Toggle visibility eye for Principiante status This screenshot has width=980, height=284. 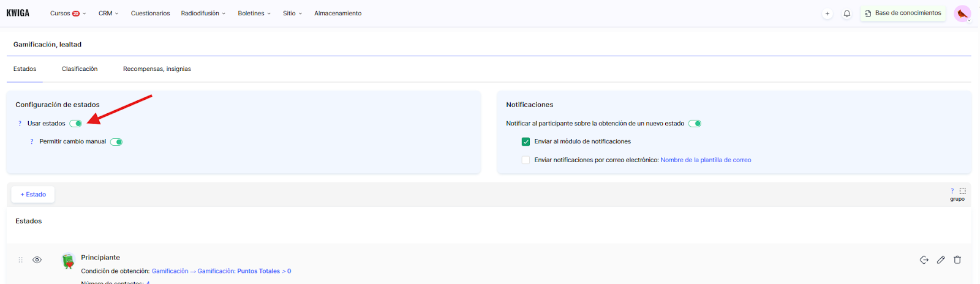[37, 260]
